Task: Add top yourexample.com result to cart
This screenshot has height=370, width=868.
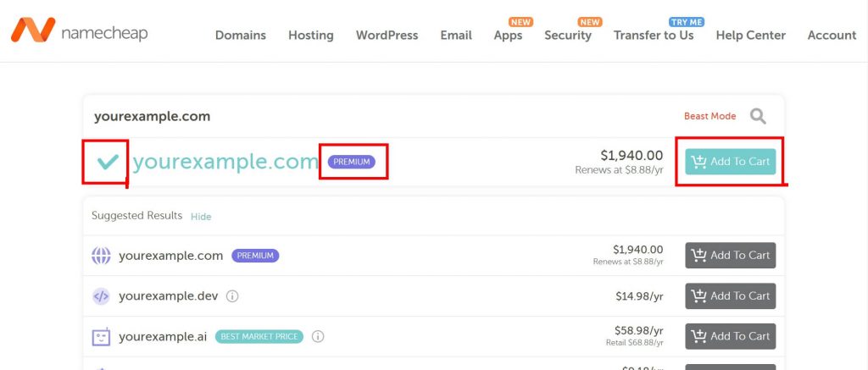Action: click(730, 162)
